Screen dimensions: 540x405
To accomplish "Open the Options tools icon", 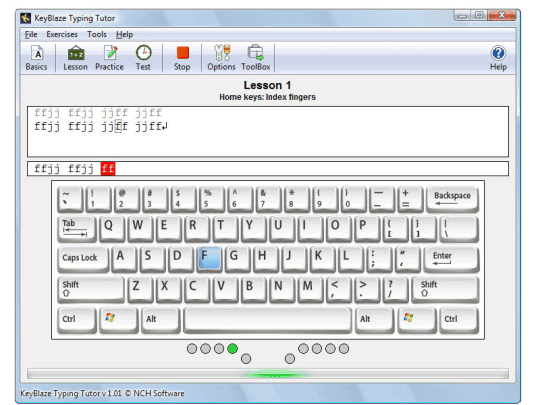I will point(221,58).
